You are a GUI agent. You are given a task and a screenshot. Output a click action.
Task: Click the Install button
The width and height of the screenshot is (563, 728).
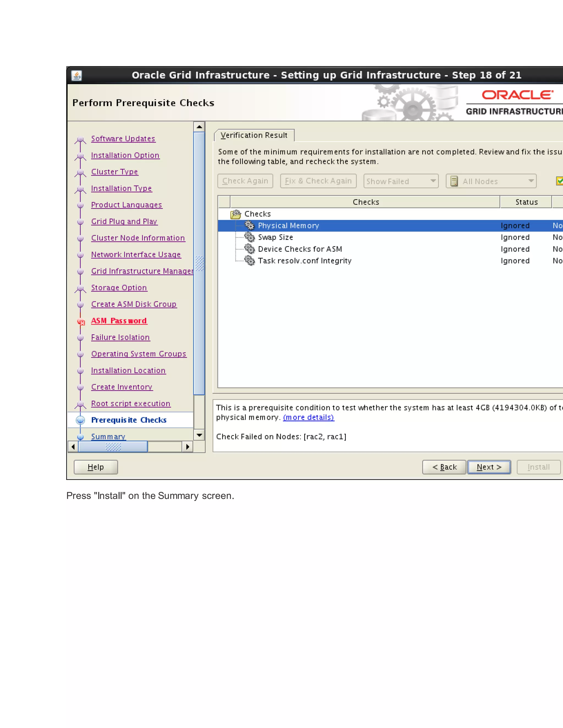(538, 467)
